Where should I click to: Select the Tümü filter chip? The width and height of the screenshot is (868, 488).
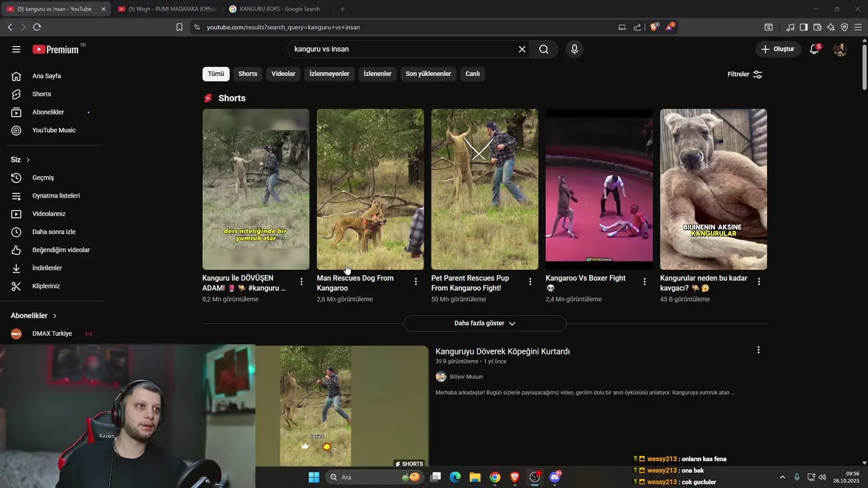[216, 74]
